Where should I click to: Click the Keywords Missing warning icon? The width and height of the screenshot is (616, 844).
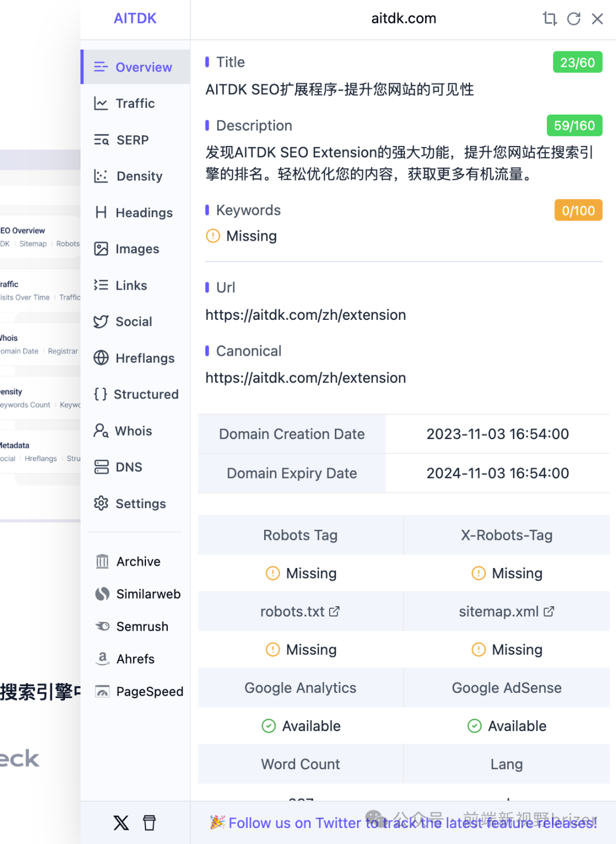213,236
